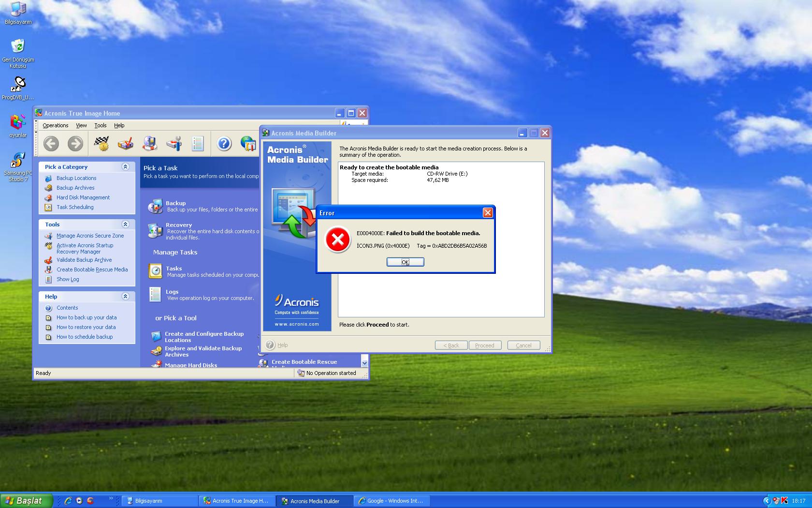This screenshot has height=508, width=812.
Task: Click the Proceed button
Action: click(x=484, y=345)
